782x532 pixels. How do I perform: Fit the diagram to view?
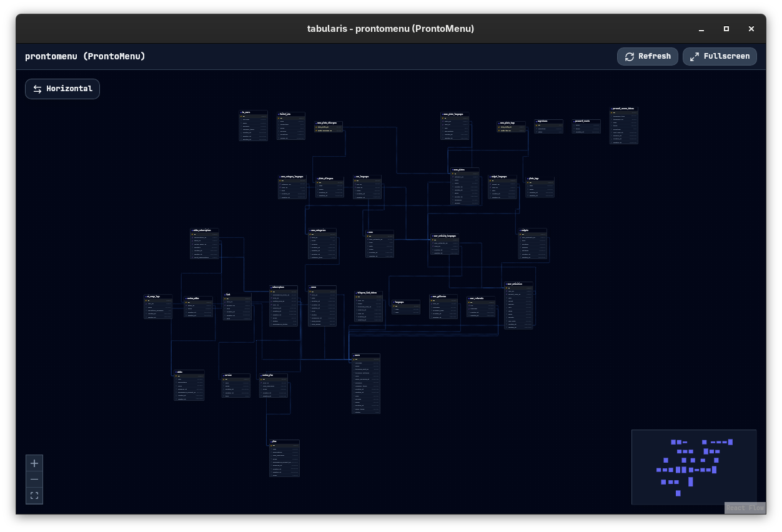(34, 496)
